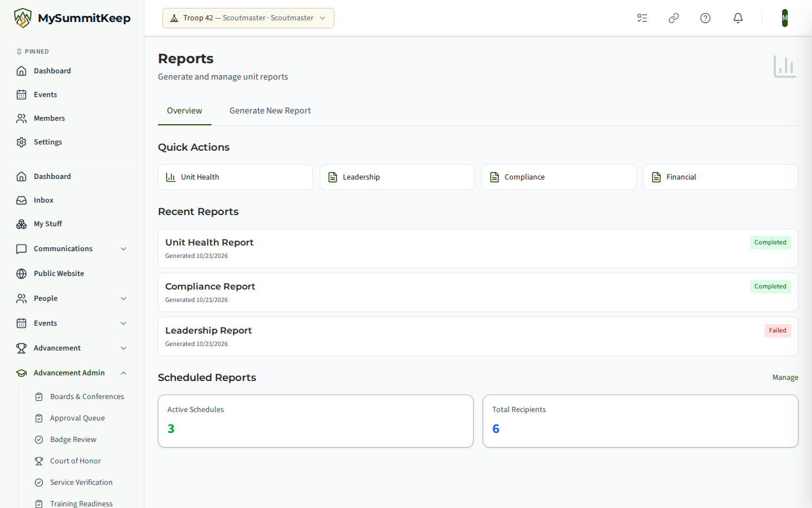Click the pinned Events calendar icon
Viewport: 812px width, 508px height.
coord(21,95)
